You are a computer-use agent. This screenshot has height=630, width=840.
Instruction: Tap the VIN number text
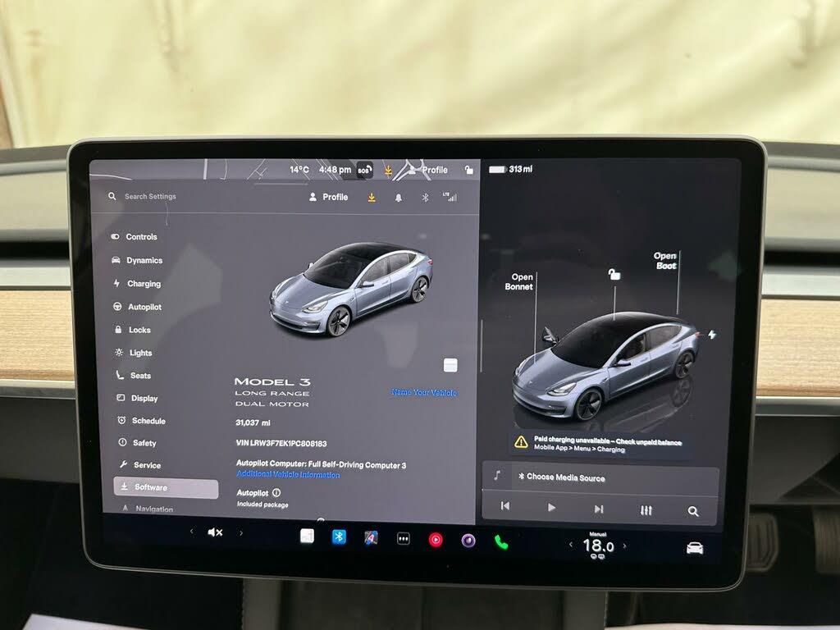(x=281, y=444)
